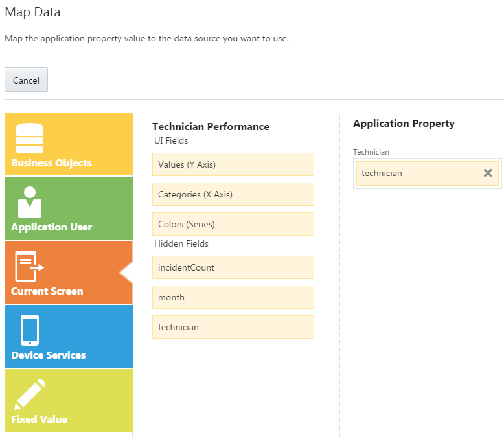The image size is (504, 437).
Task: Click the month hidden field
Action: tap(233, 297)
